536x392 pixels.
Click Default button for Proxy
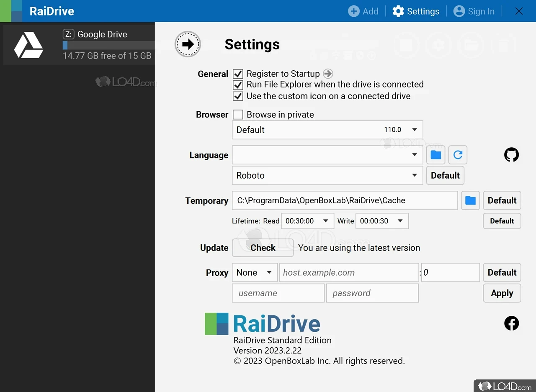point(502,272)
